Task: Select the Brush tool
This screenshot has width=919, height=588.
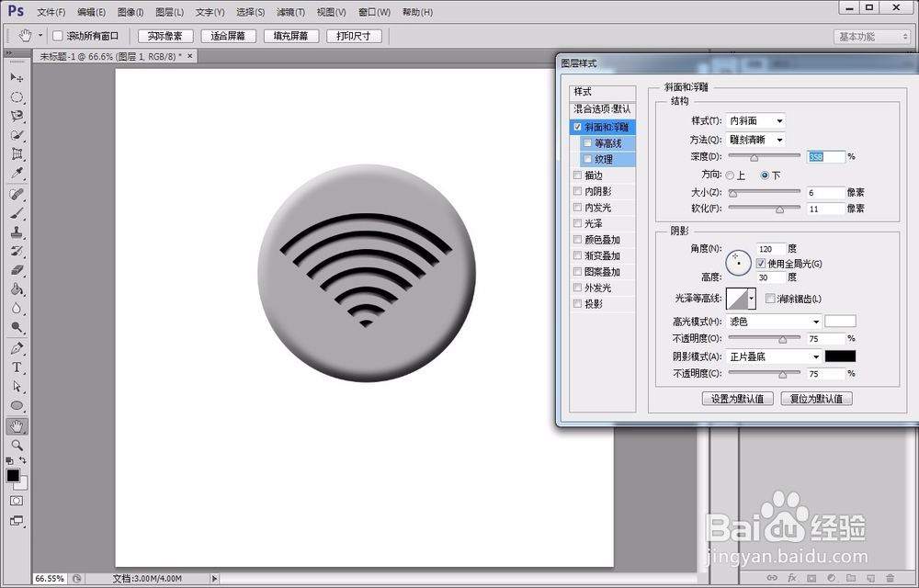Action: click(17, 213)
